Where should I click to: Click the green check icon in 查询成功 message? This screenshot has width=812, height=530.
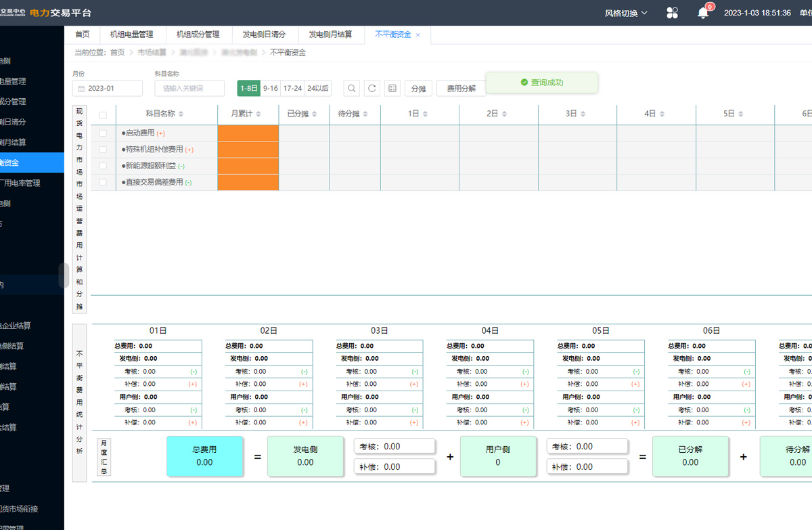pos(524,83)
